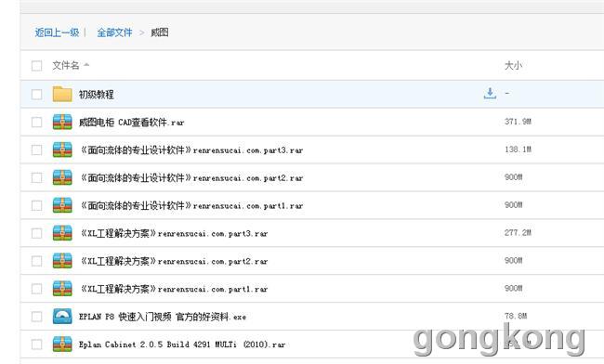Click the 威图 current folder breadcrumb
This screenshot has width=604, height=364.
[160, 32]
